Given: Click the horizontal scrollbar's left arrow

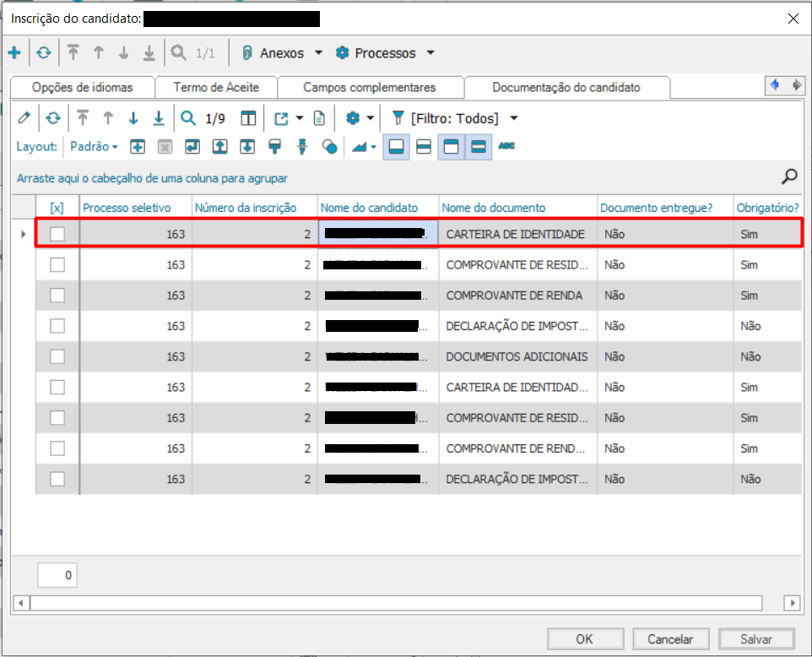Looking at the screenshot, I should [21, 603].
